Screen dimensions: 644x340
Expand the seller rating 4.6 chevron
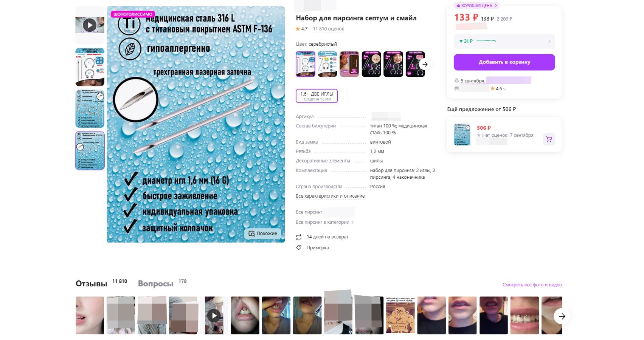tap(504, 89)
